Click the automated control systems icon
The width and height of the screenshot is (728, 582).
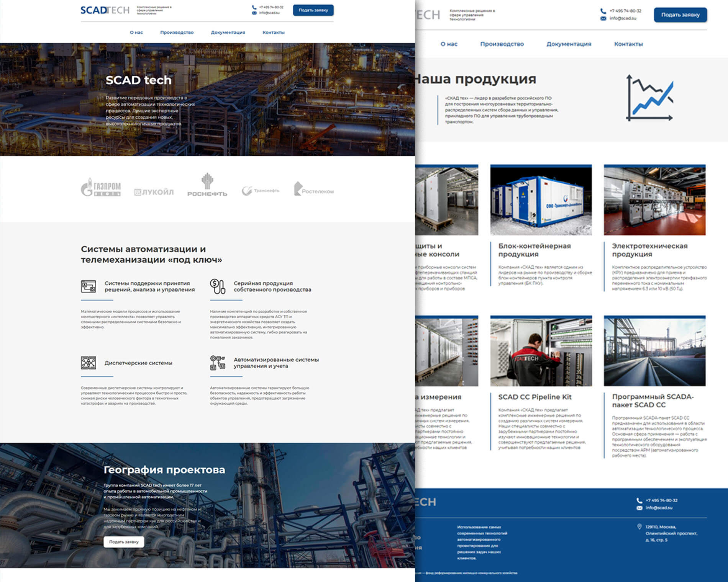[x=217, y=363]
